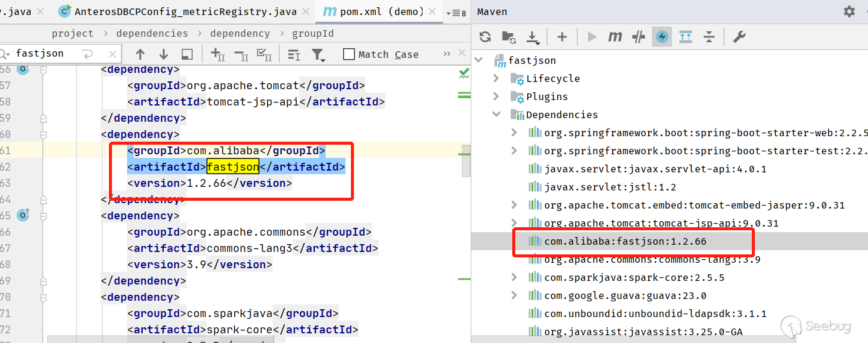Add selection for next occurrence icon
This screenshot has height=343, width=868.
[x=217, y=55]
